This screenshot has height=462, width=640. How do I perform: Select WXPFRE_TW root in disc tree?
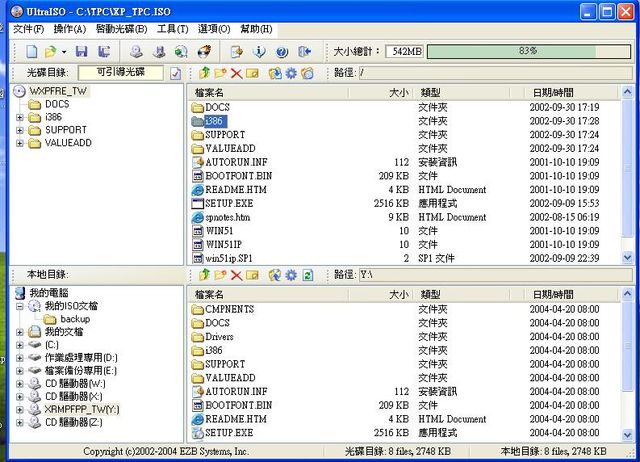tap(58, 91)
